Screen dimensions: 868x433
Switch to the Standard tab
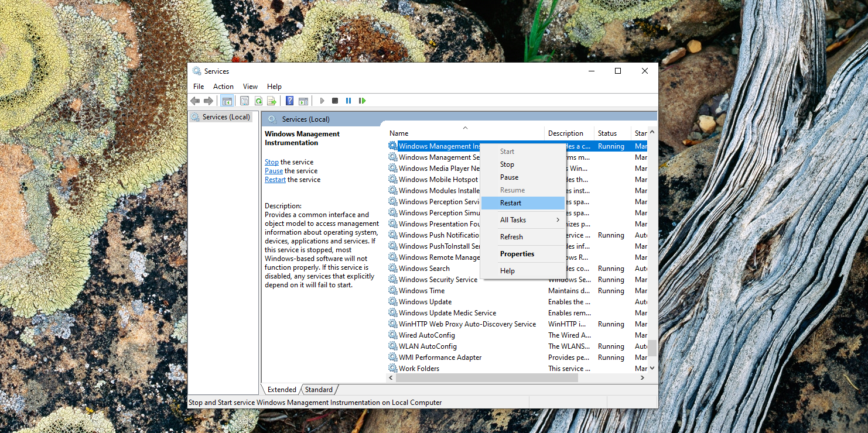pos(319,390)
